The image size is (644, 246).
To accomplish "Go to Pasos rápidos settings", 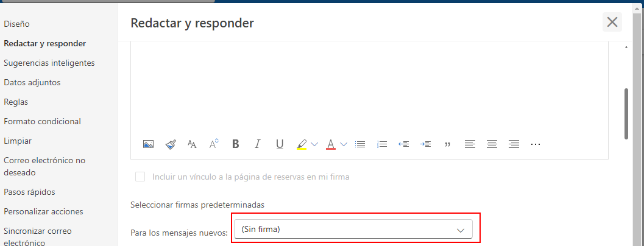I will point(30,192).
